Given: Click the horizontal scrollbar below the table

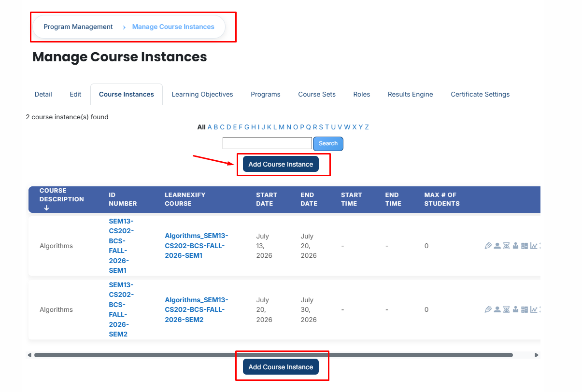Looking at the screenshot, I should [x=273, y=355].
